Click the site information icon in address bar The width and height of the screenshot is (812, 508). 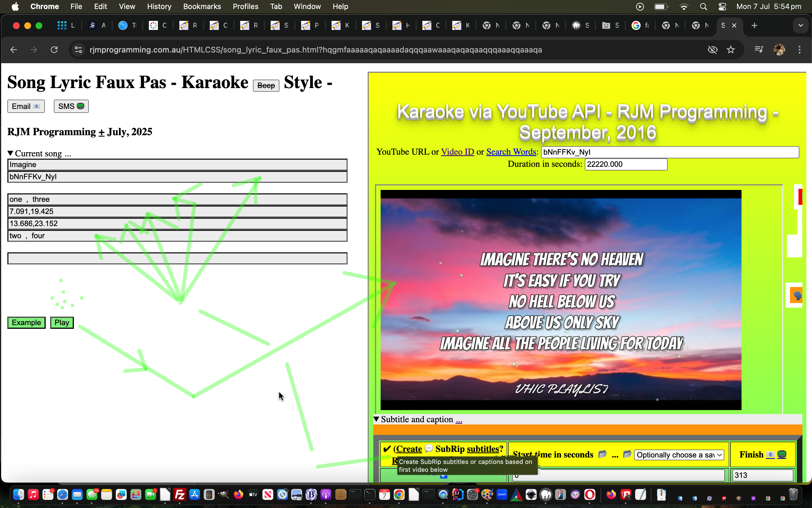point(78,50)
